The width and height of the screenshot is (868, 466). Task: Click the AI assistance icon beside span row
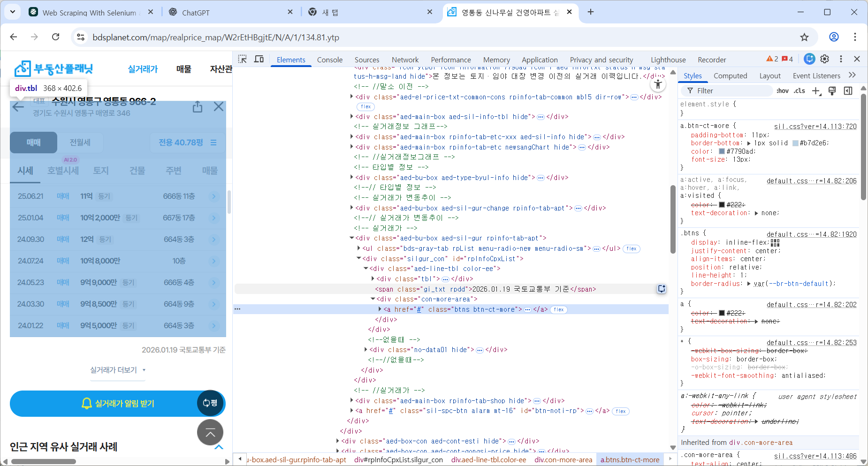coord(662,289)
